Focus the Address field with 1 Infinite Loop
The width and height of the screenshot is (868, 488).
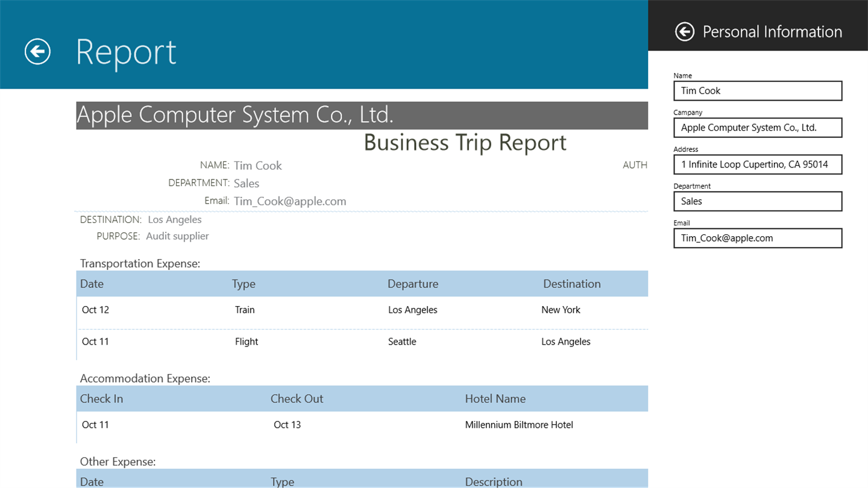coord(758,164)
